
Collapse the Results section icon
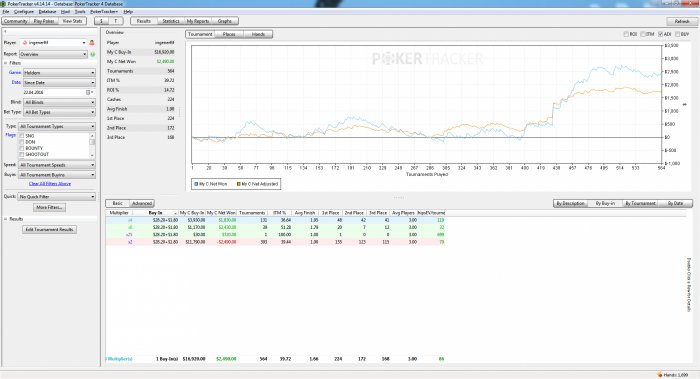pyautogui.click(x=5, y=219)
